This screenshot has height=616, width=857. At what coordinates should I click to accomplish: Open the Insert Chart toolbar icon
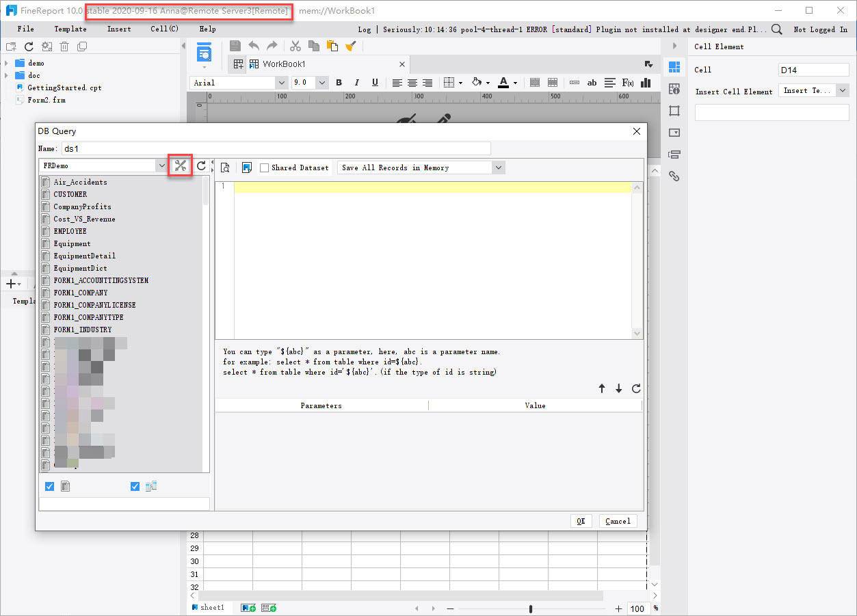645,82
